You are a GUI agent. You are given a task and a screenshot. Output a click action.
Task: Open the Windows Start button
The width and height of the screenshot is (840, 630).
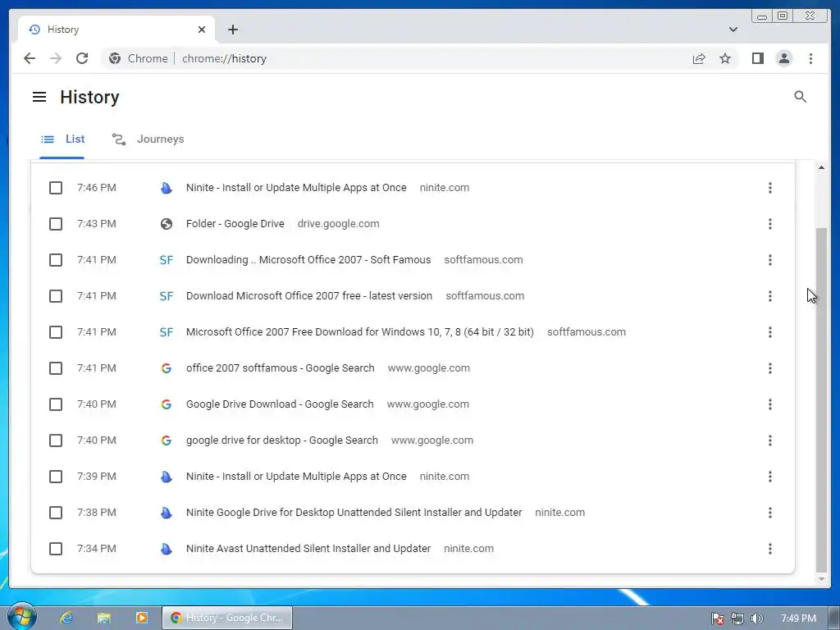pyautogui.click(x=22, y=617)
